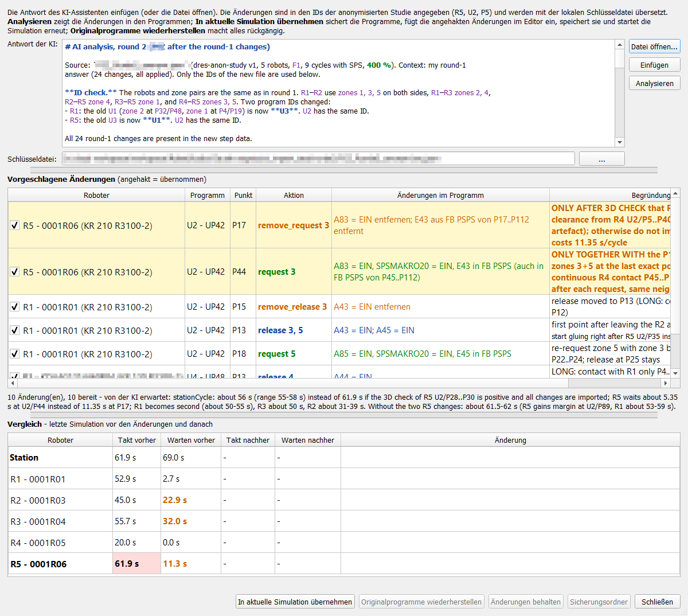The height and width of the screenshot is (616, 688).
Task: Browse for the Schlüsseldatei with the ... button
Action: pos(601,159)
